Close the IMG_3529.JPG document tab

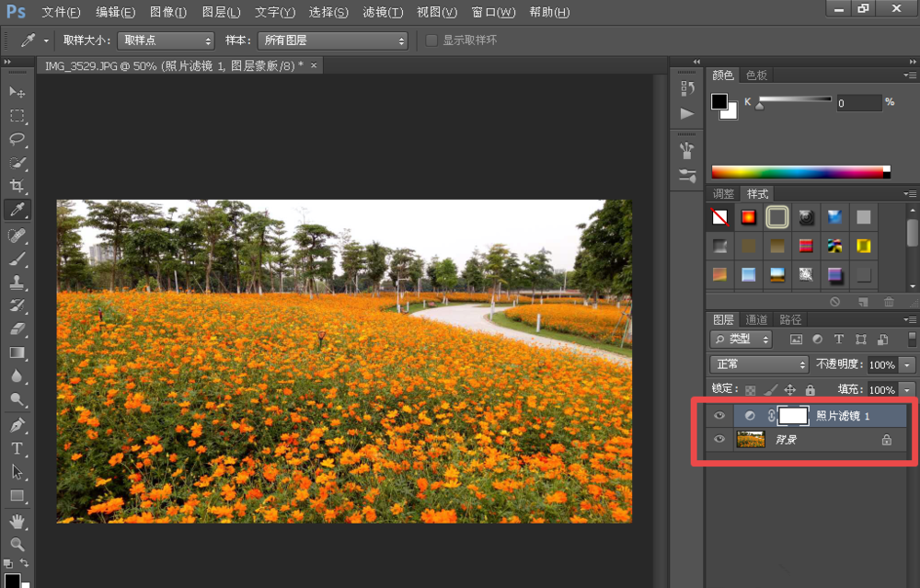pos(314,65)
